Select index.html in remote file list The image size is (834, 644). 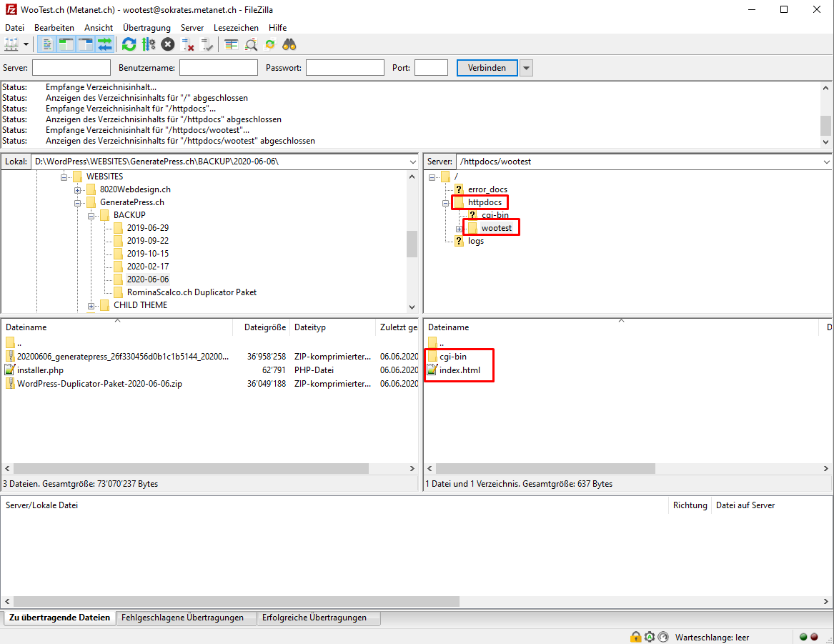tap(460, 370)
